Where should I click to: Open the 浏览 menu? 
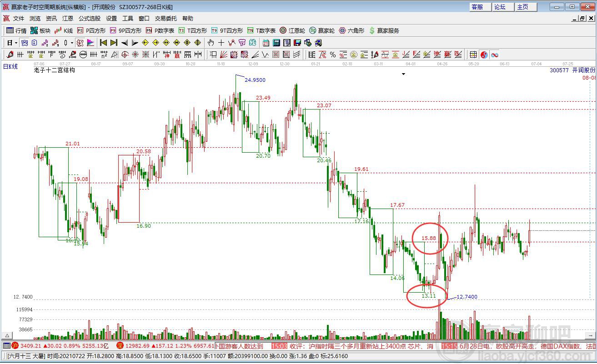click(x=35, y=19)
